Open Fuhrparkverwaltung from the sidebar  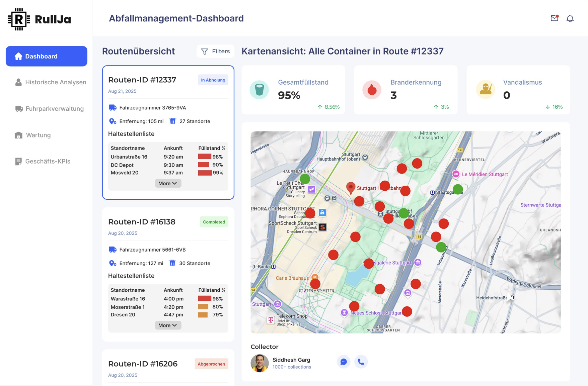click(x=54, y=108)
